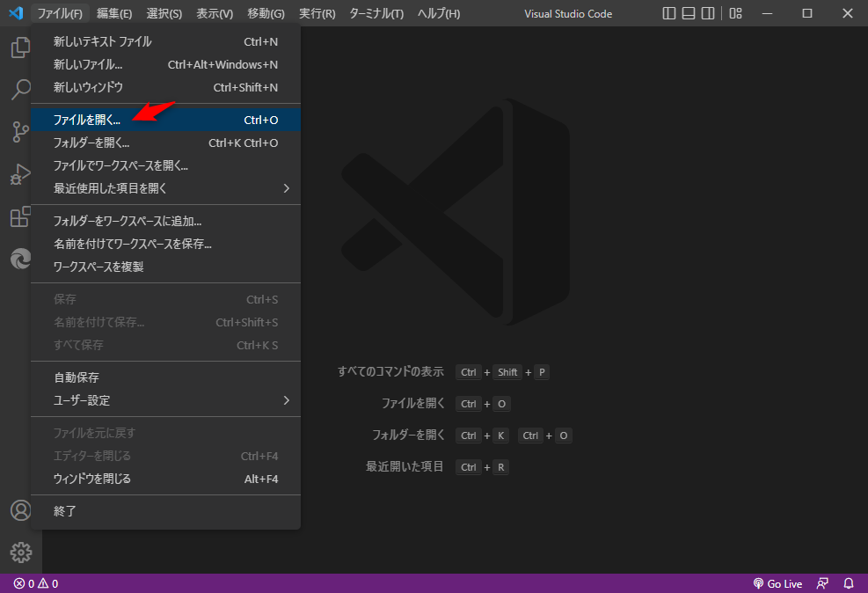Maximize the Visual Studio Code window
Screen dimensions: 868x593
[x=807, y=13]
